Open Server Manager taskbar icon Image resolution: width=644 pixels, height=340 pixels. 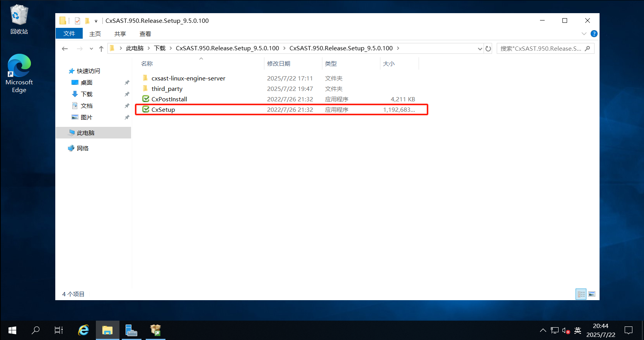131,330
